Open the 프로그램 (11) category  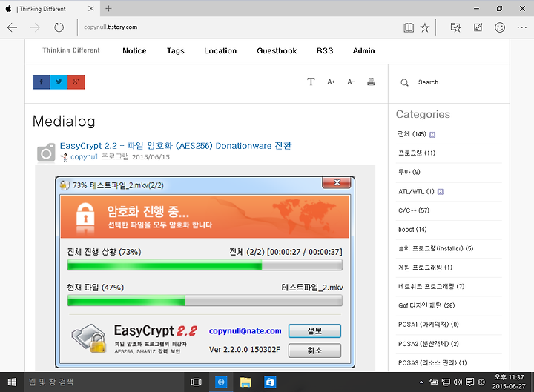click(x=417, y=153)
